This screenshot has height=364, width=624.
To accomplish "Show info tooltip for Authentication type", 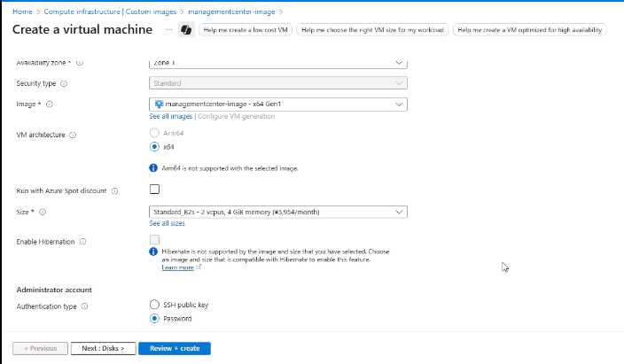I will (84, 306).
